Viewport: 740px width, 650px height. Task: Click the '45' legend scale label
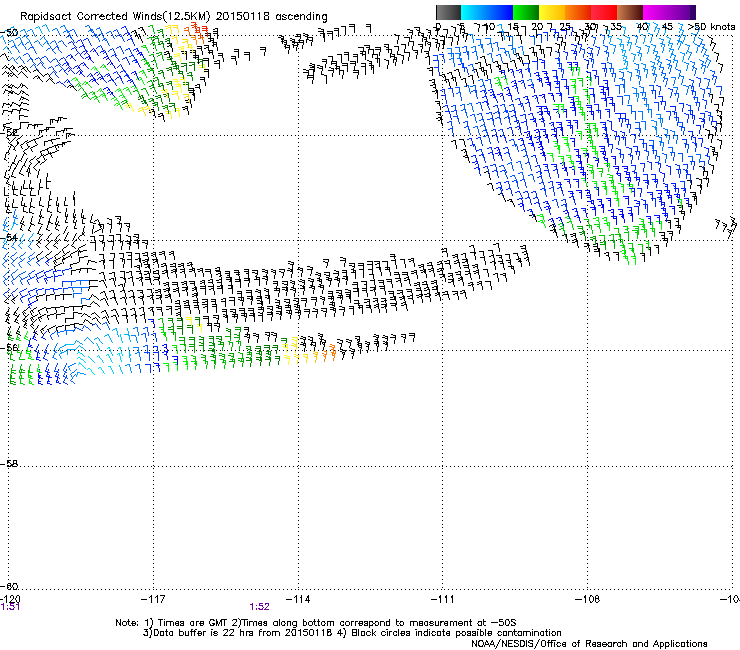pyautogui.click(x=667, y=27)
